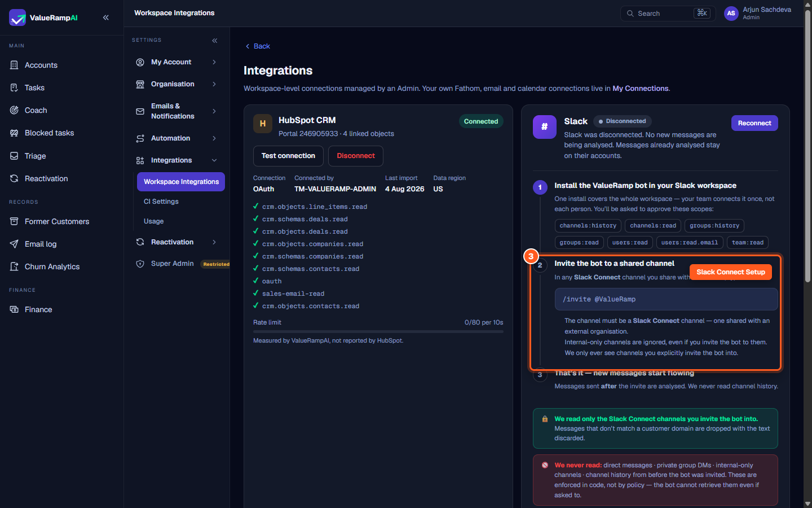
Task: Click the Accounts building icon
Action: [x=14, y=65]
